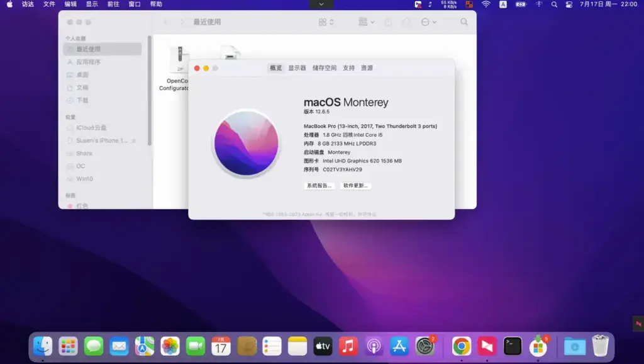The width and height of the screenshot is (644, 364).
Task: Open the Mail app in Dock
Action: (119, 346)
